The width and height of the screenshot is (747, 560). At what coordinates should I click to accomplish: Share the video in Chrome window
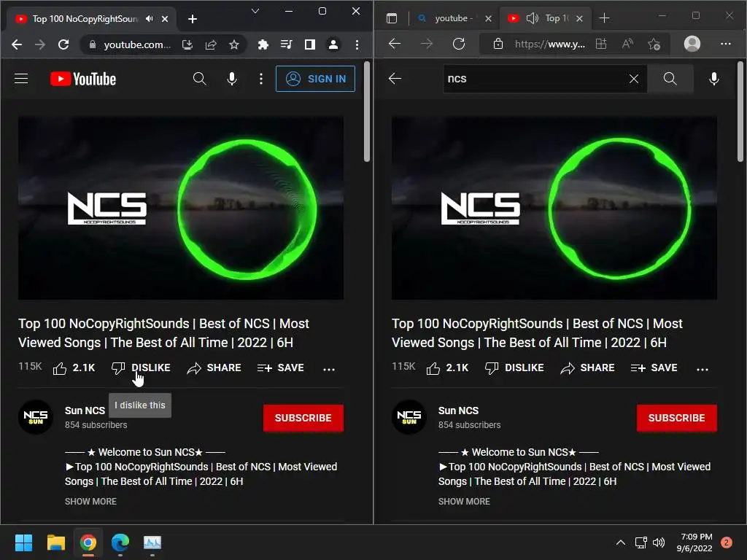point(214,367)
